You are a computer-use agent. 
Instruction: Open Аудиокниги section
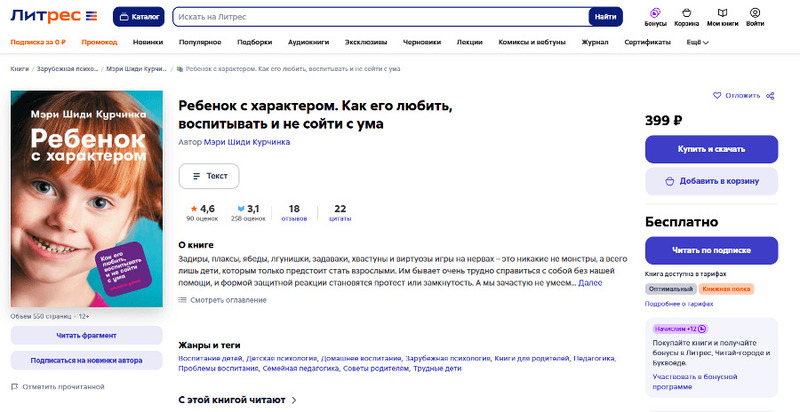[x=309, y=42]
